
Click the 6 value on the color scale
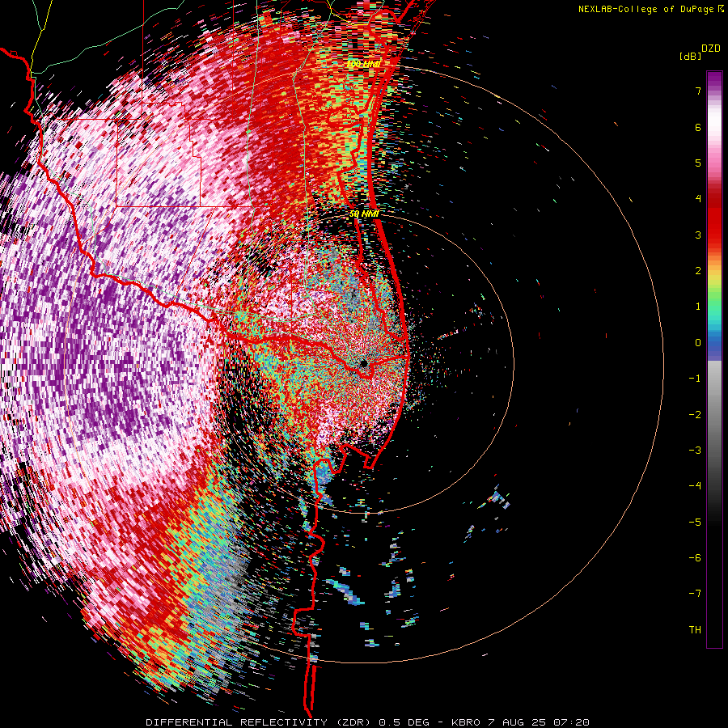(698, 127)
